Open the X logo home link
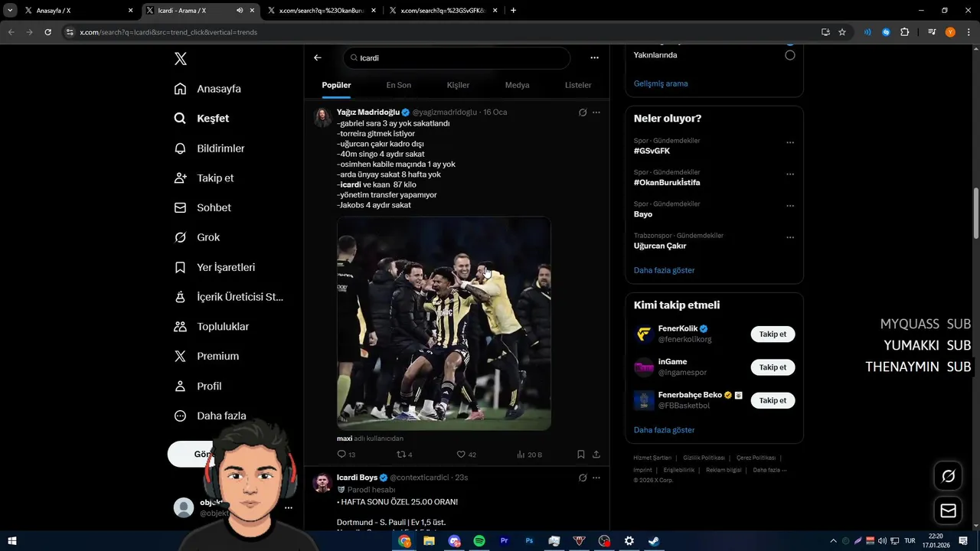Screen dimensions: 980x551 coord(180,59)
